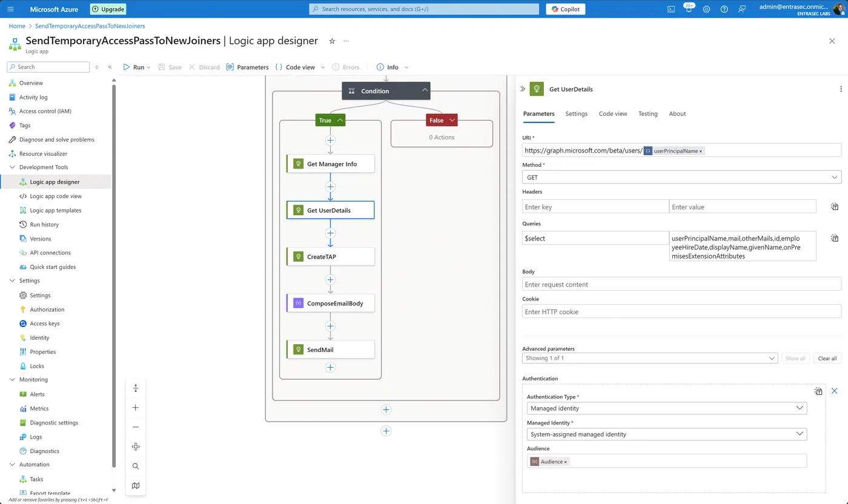Click the Copilot button
The image size is (848, 504).
coord(565,9)
